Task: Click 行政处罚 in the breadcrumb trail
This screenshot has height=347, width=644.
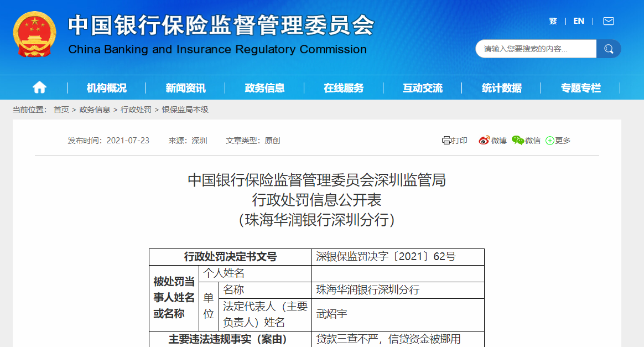Action: tap(136, 110)
